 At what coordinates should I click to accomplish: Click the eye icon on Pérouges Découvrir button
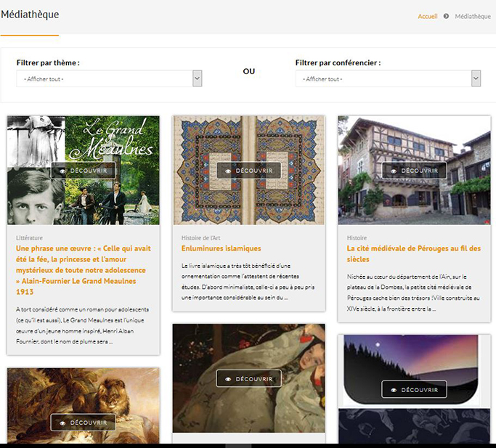[394, 171]
